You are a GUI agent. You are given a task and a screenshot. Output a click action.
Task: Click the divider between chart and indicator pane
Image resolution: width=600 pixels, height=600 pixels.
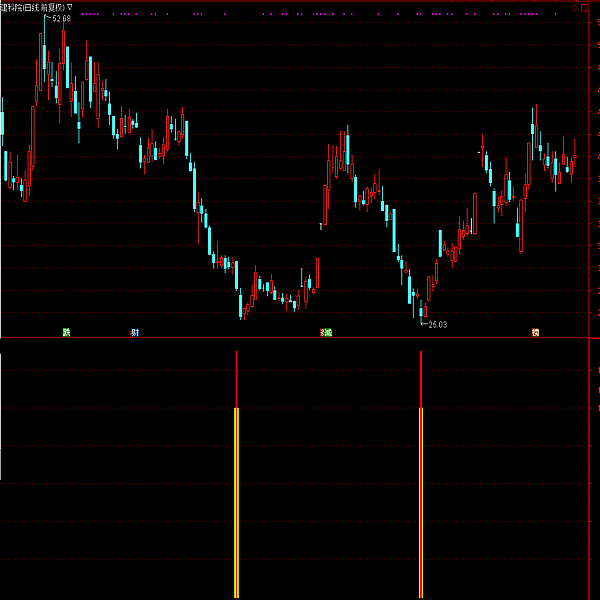(300, 339)
